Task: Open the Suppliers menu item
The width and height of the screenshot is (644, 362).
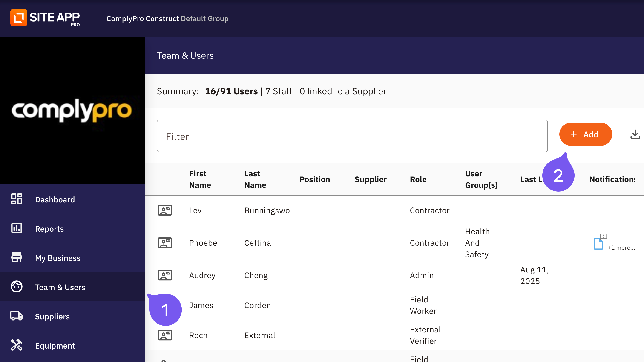Action: coord(52,316)
